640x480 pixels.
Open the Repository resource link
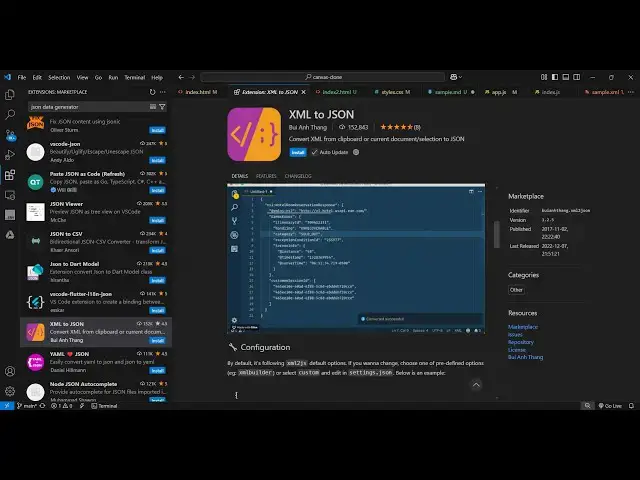(521, 342)
